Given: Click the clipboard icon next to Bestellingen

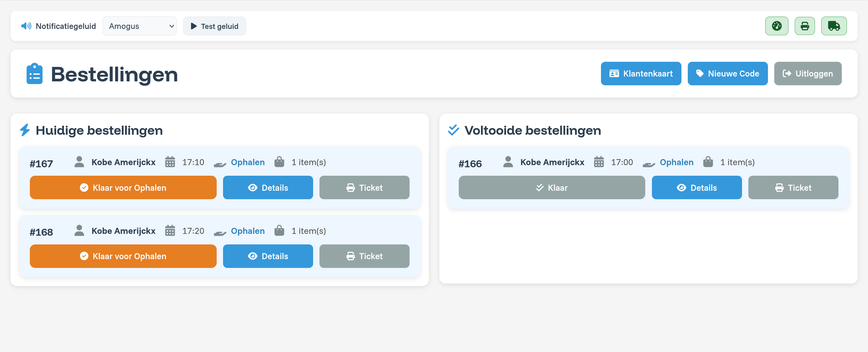Looking at the screenshot, I should coord(35,74).
